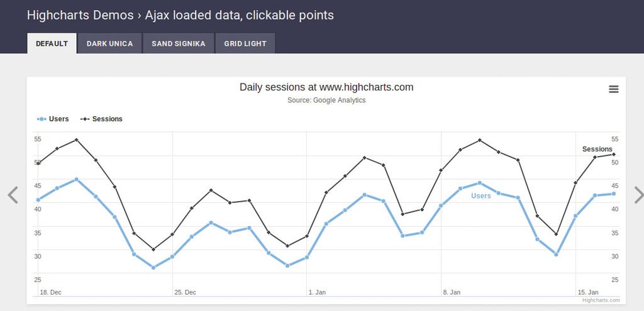Screen dimensions: 644x311
Task: Select the Sand Signika theme tab
Action: click(179, 43)
